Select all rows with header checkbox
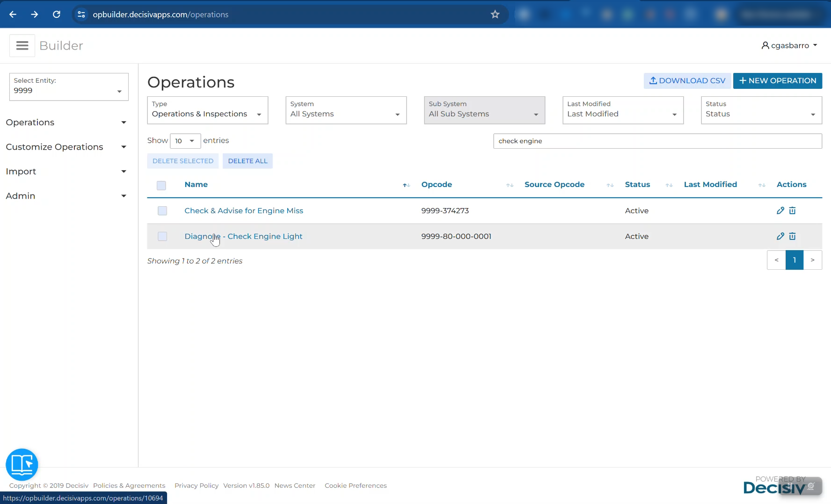831x504 pixels. coord(161,185)
